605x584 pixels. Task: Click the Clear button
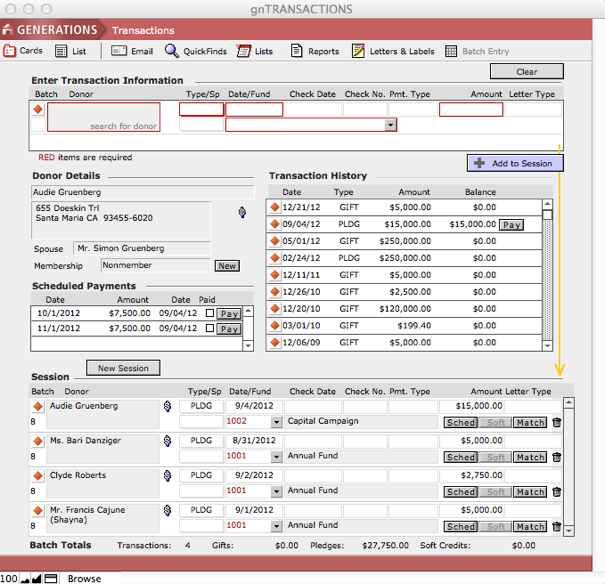[x=527, y=72]
